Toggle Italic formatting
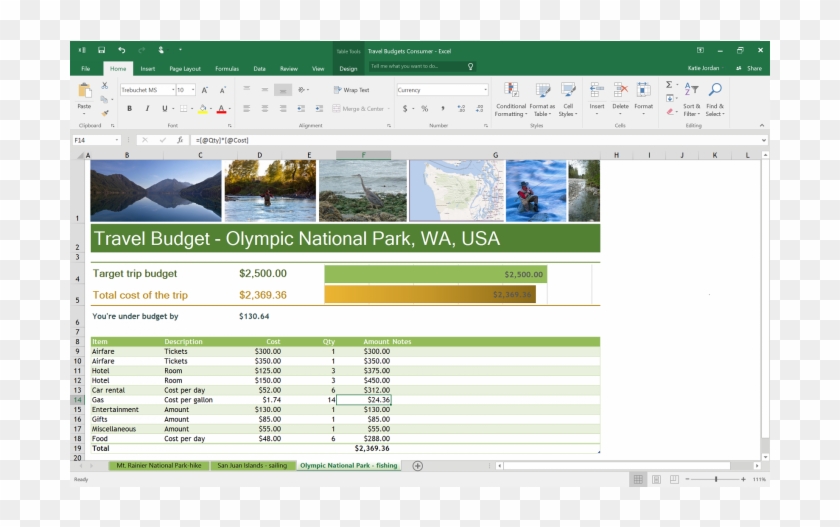Screen dimensions: 840x527 pyautogui.click(x=147, y=108)
